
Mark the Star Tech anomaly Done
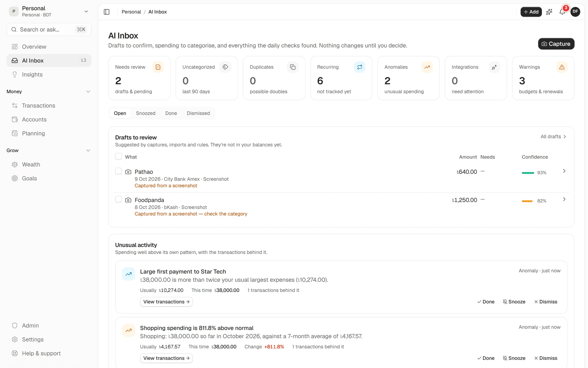pyautogui.click(x=486, y=302)
